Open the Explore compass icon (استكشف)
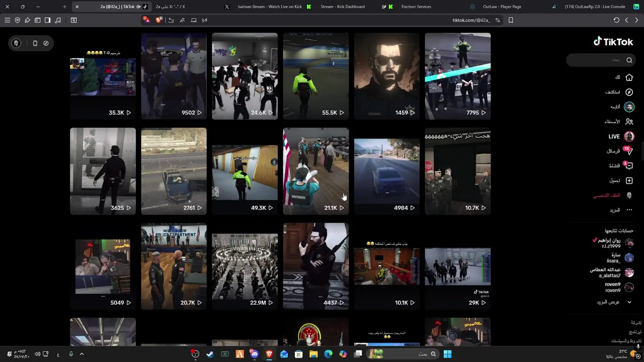This screenshot has width=644, height=362. pyautogui.click(x=629, y=92)
